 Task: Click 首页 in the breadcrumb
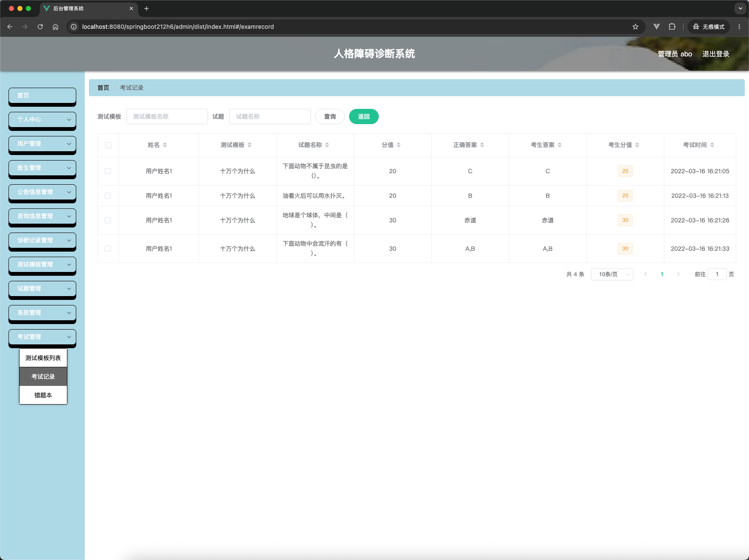pyautogui.click(x=103, y=88)
